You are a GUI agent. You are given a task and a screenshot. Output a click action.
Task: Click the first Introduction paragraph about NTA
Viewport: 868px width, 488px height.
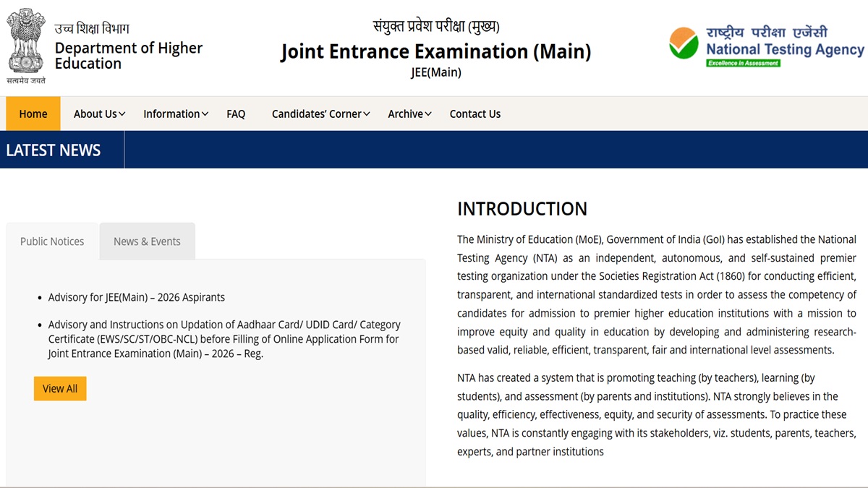pos(656,294)
